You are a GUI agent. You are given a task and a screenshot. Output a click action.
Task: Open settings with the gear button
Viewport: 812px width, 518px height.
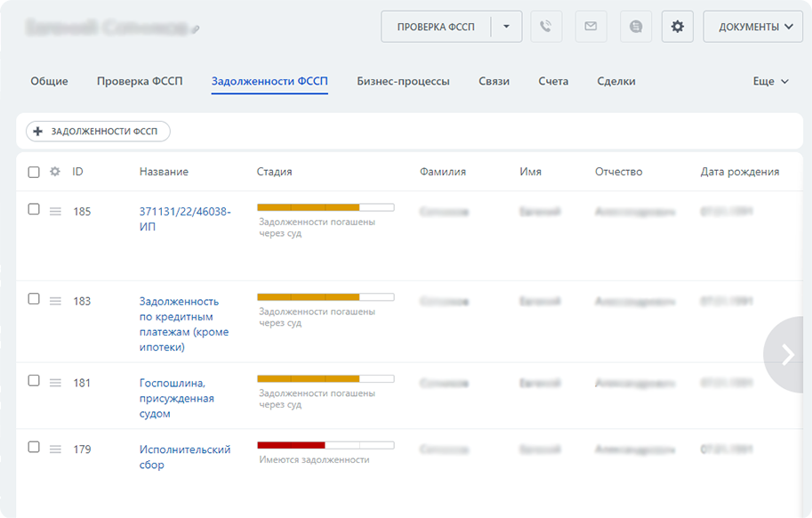pos(678,27)
